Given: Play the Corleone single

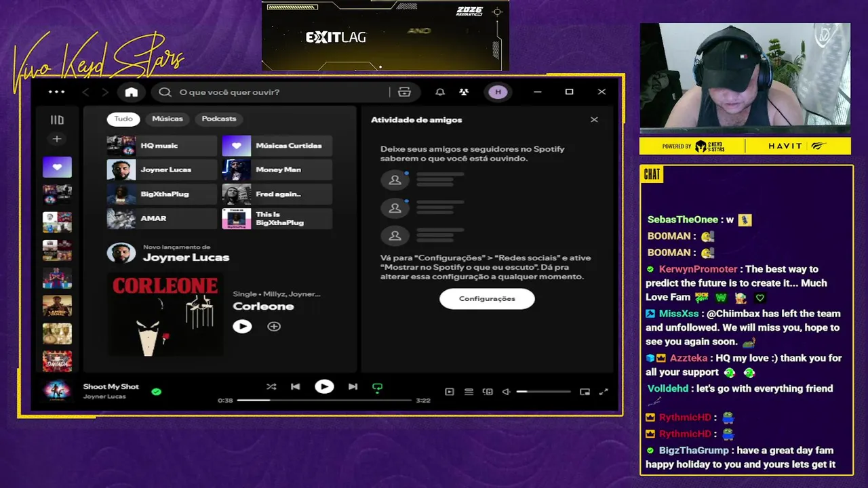Looking at the screenshot, I should coord(242,327).
